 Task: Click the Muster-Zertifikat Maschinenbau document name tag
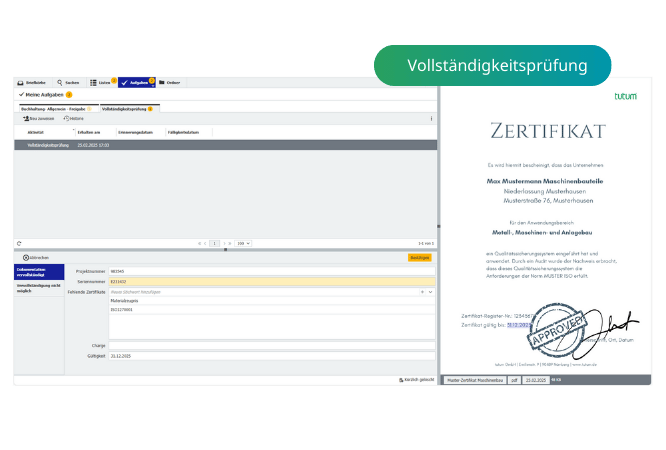coord(475,380)
